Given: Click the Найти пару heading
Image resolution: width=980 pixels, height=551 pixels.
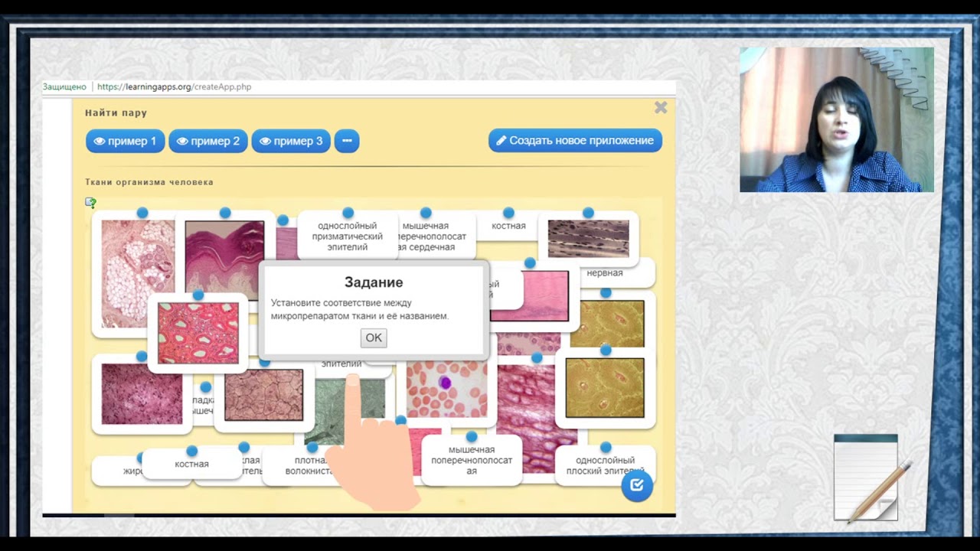Looking at the screenshot, I should (116, 112).
